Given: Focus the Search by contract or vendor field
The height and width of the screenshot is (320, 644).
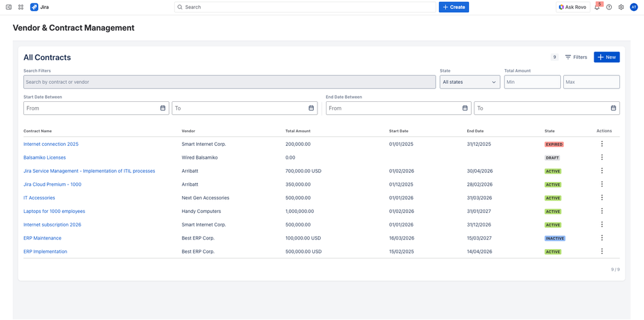Looking at the screenshot, I should click(229, 82).
